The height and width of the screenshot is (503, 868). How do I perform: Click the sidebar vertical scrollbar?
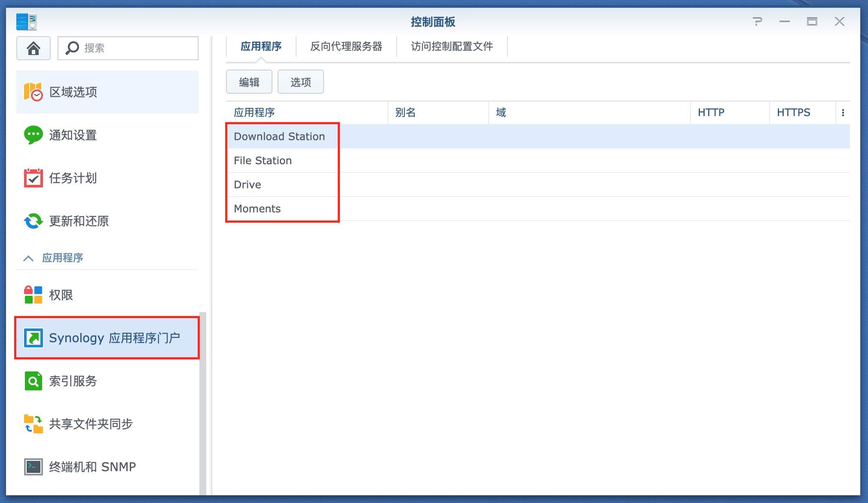pyautogui.click(x=203, y=404)
